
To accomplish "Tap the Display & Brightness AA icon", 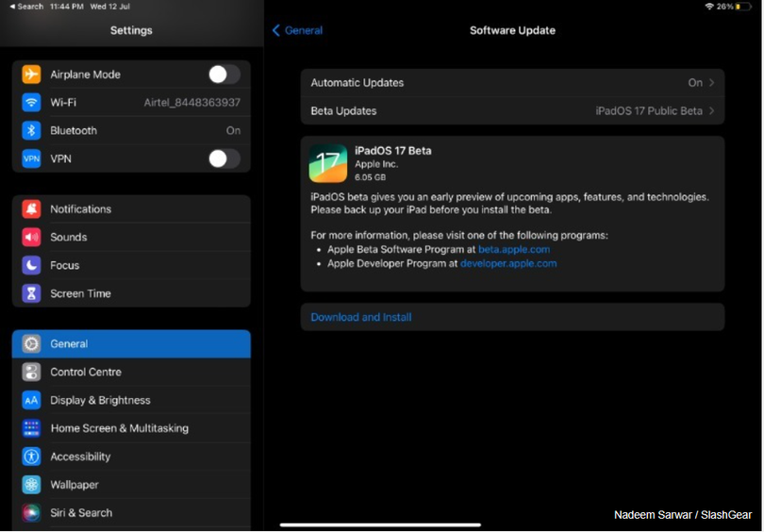I will click(x=31, y=401).
